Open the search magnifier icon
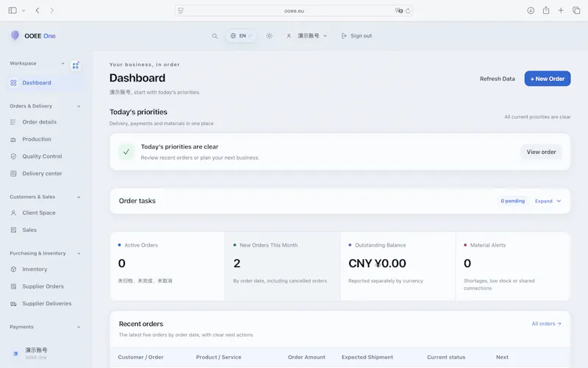Image resolution: width=588 pixels, height=368 pixels. 215,36
